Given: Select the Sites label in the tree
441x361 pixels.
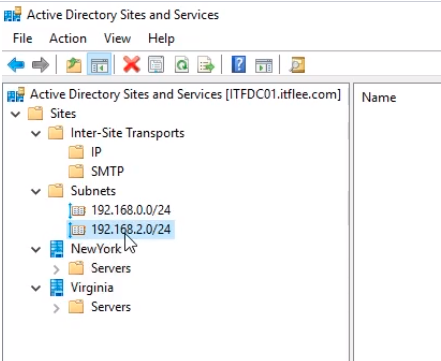Looking at the screenshot, I should [x=63, y=114].
